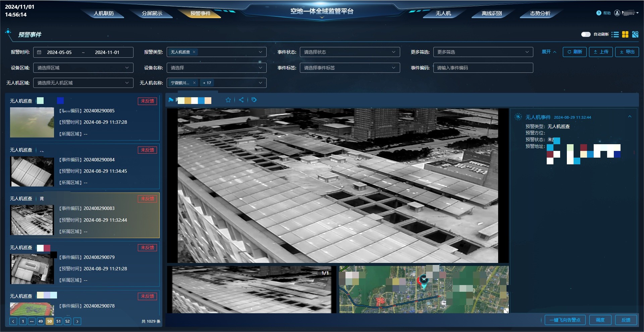
Task: Select event 202408290084 thumbnail
Action: pos(32,171)
